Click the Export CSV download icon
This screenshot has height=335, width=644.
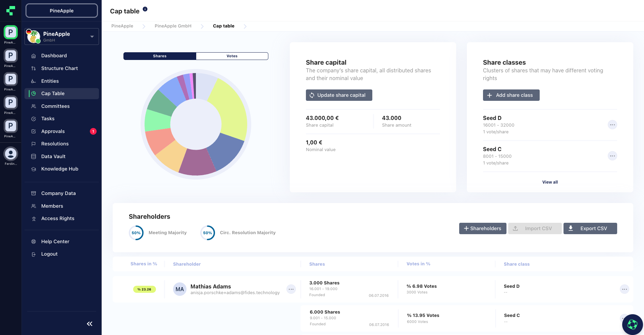571,228
